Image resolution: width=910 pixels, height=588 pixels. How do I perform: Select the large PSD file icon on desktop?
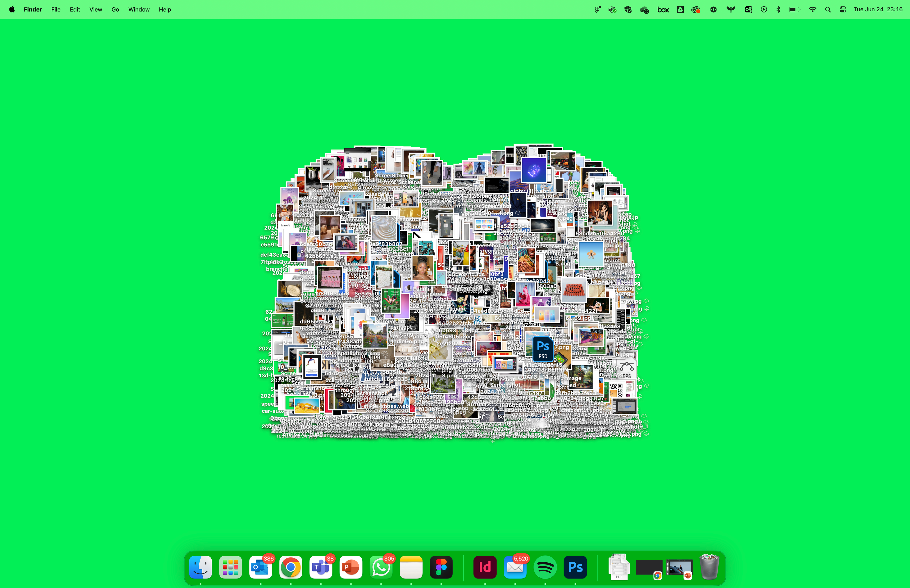543,348
